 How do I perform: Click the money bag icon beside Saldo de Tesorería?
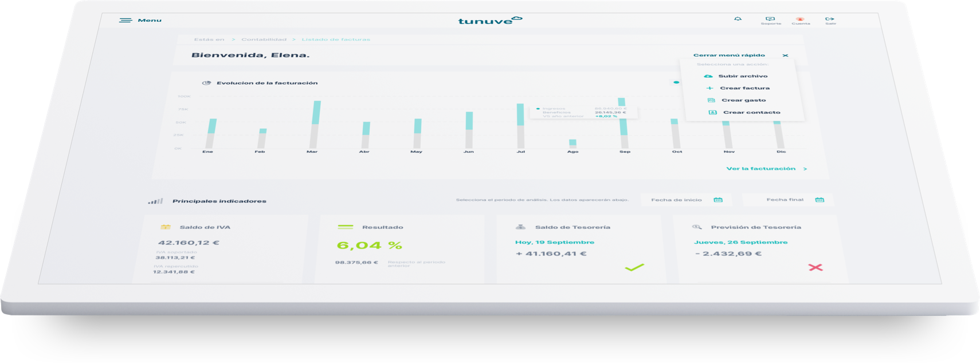coord(520,227)
